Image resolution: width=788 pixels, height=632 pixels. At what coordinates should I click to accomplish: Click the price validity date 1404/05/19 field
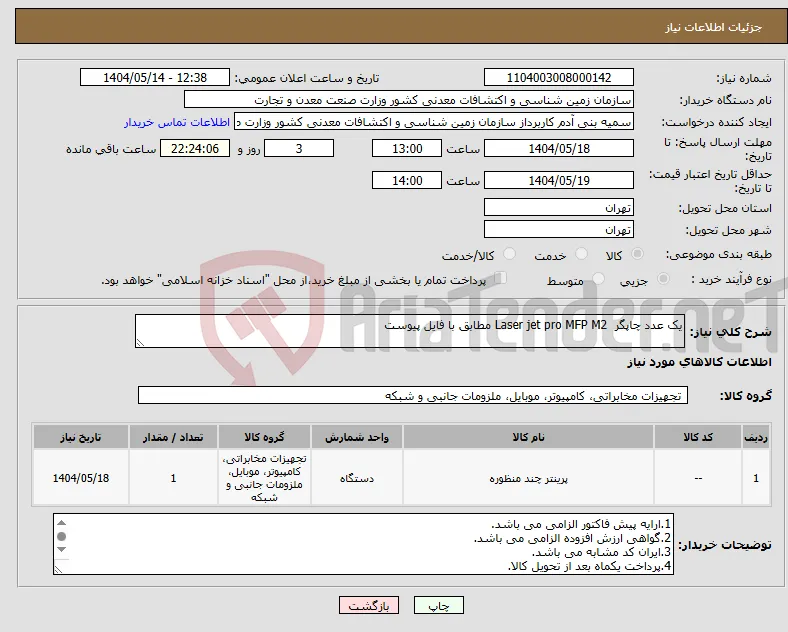click(559, 180)
